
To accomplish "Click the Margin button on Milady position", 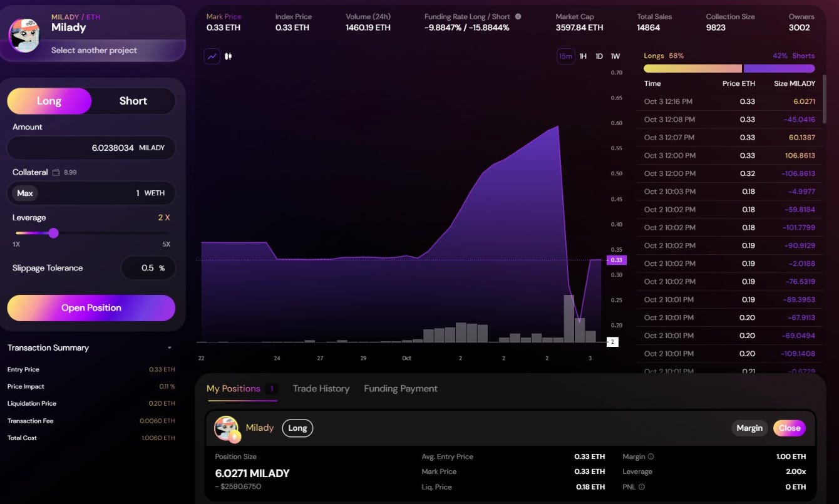I will [749, 428].
